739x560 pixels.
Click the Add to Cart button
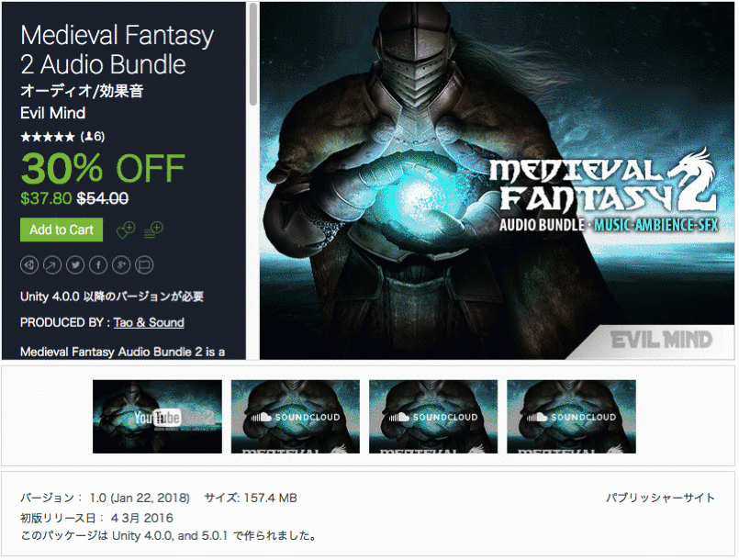[62, 230]
